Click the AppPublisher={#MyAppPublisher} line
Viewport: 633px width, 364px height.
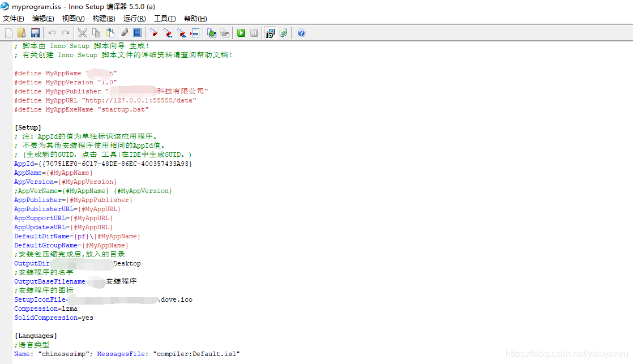[73, 200]
